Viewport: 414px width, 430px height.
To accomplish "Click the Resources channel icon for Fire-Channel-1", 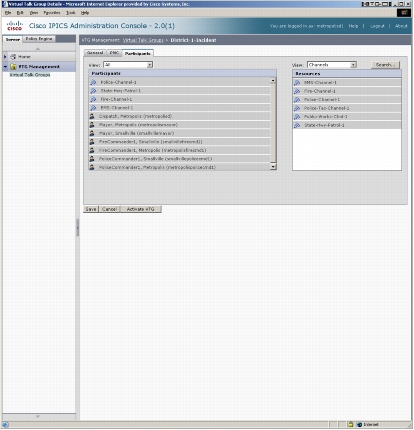I will click(x=297, y=91).
